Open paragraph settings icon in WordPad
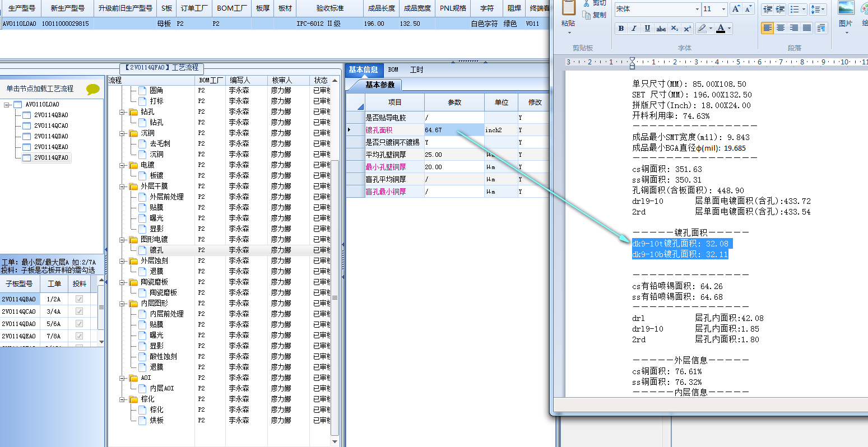Screen dimensions: 868x447 (x=821, y=28)
